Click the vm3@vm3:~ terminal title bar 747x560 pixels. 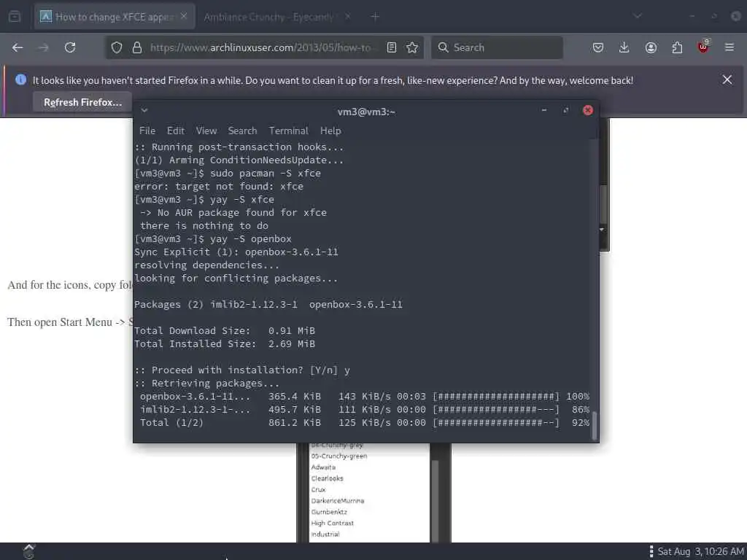366,112
